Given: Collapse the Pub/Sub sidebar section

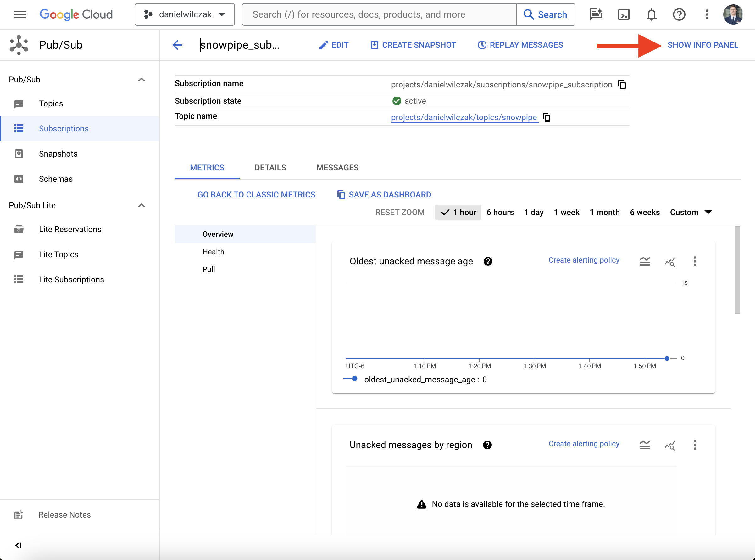Looking at the screenshot, I should click(x=142, y=80).
